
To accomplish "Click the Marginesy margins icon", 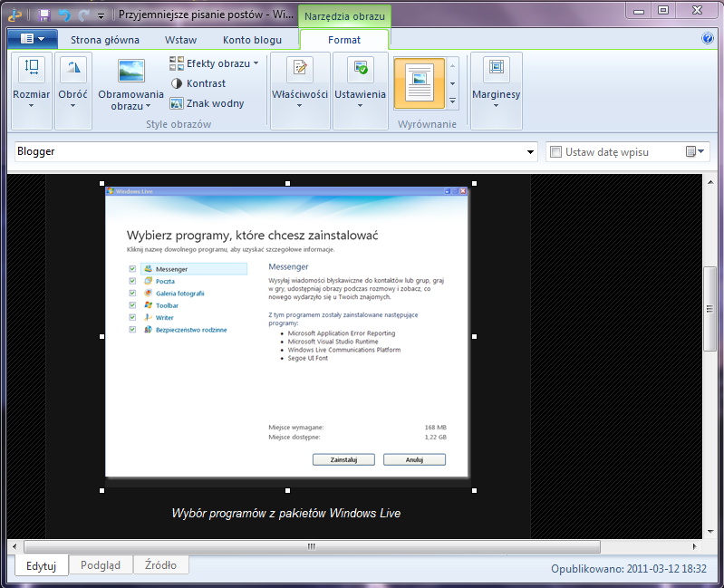I will 497,68.
